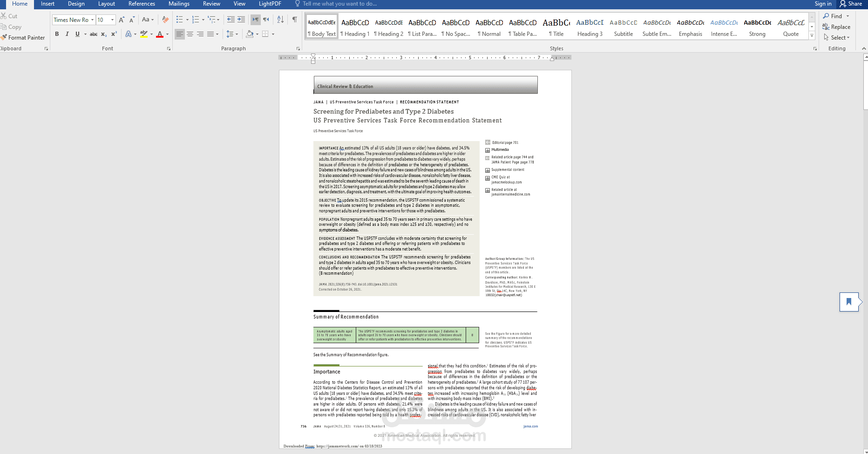Open line spacing options
This screenshot has width=868, height=454.
(x=232, y=34)
